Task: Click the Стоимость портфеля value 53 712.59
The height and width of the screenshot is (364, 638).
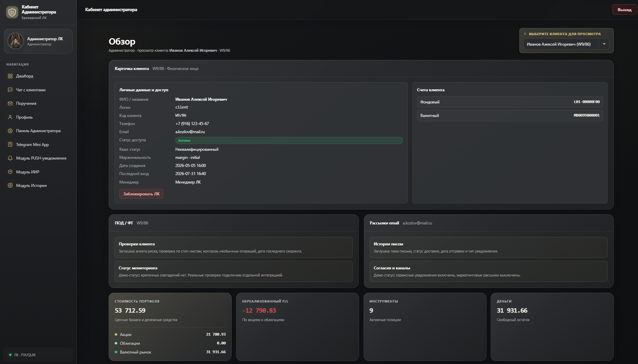Action: click(130, 311)
